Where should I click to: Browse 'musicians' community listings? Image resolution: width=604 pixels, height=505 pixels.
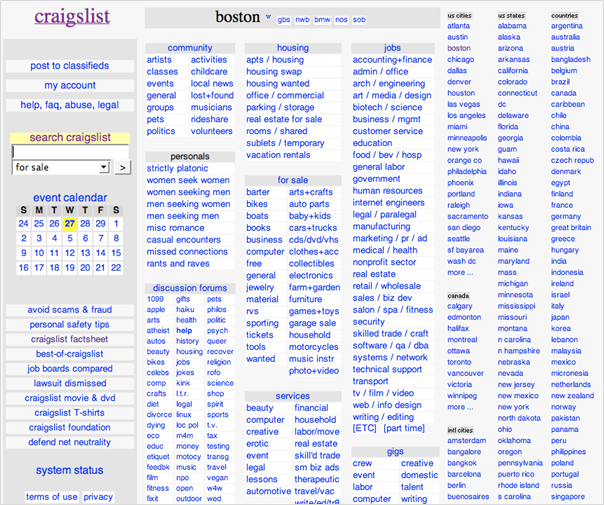211,107
